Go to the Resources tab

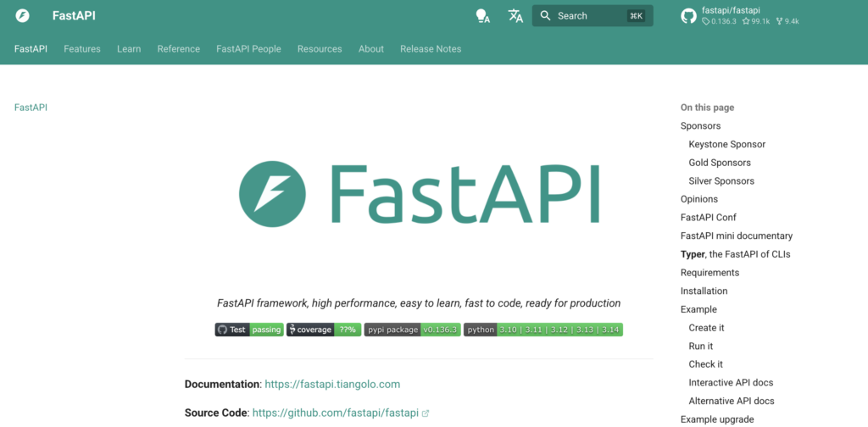(320, 48)
